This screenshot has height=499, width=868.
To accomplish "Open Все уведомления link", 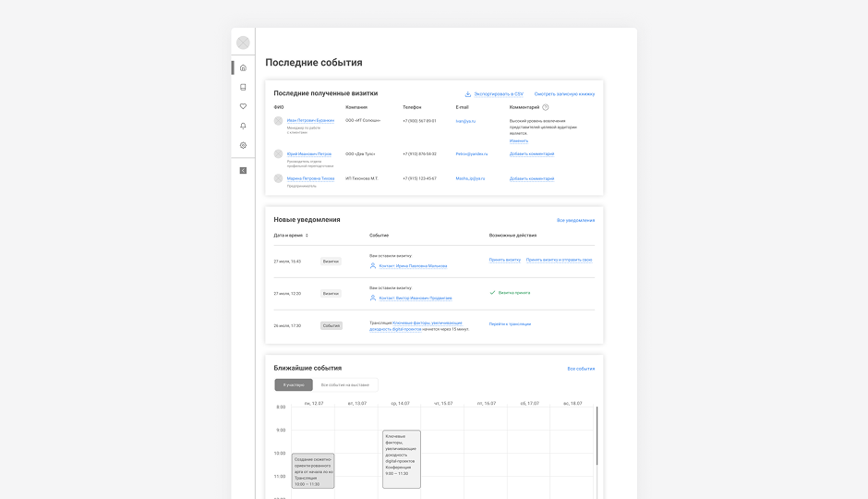I will (x=575, y=220).
